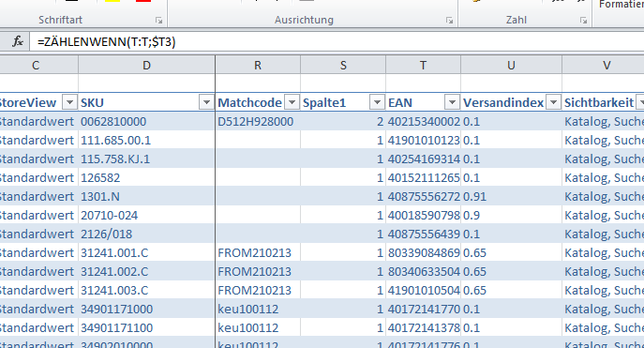Select cell with SKU 0062810000
644x348 pixels.
(x=146, y=122)
